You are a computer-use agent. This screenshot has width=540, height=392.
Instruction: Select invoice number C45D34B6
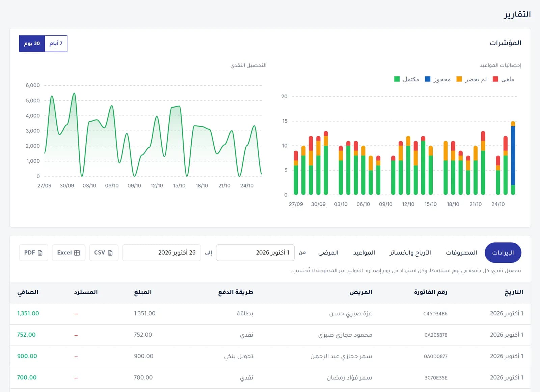coord(435,314)
